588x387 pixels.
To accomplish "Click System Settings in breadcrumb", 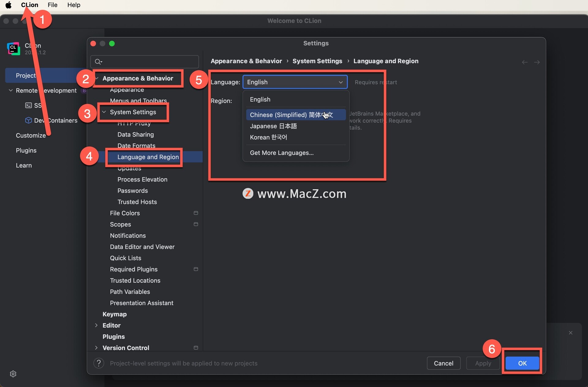I will (x=317, y=61).
